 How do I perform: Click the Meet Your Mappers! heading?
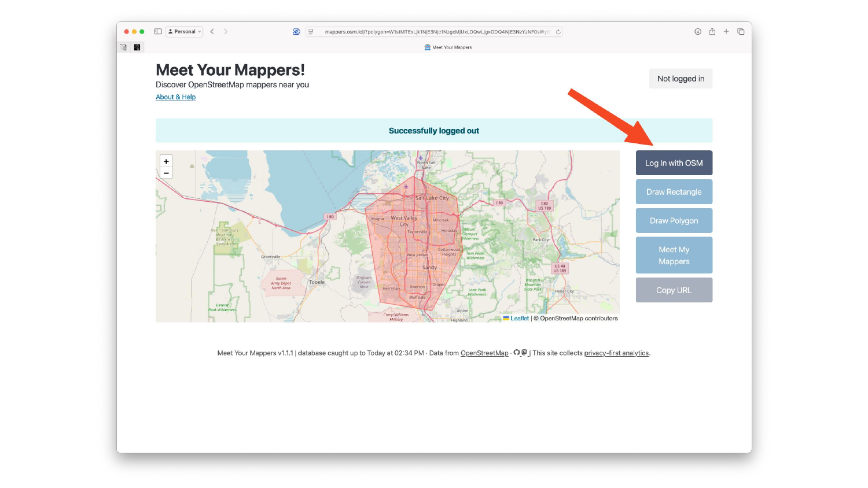click(230, 70)
